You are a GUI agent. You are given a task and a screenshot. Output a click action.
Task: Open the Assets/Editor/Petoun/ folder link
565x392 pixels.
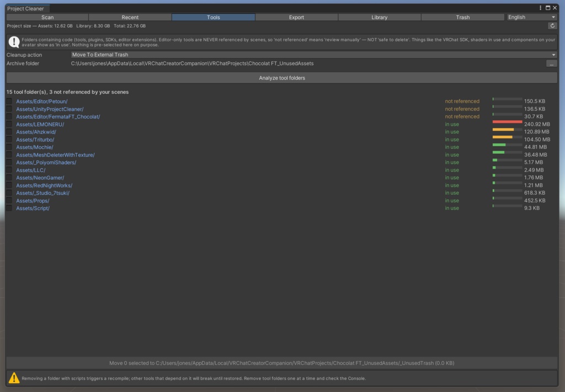(x=42, y=101)
